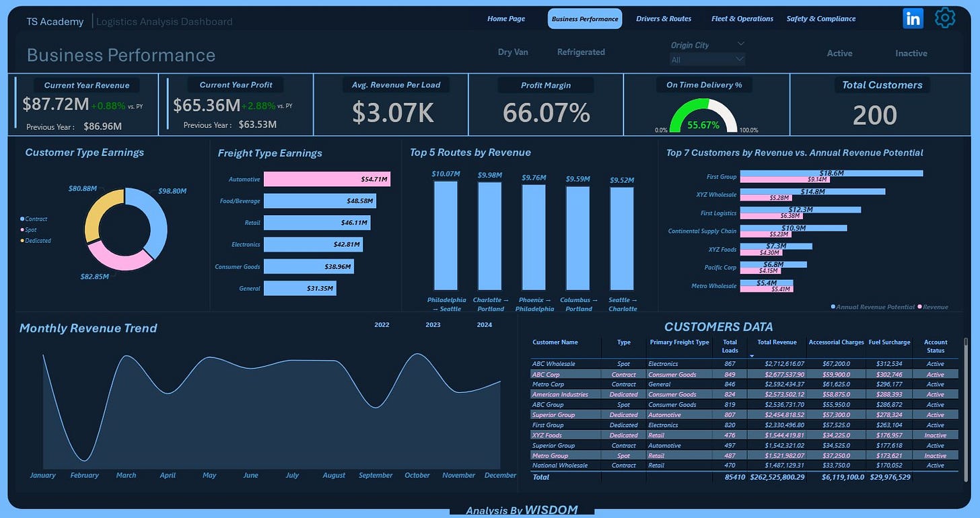Click the Food/Beverage freight earnings bar

320,201
